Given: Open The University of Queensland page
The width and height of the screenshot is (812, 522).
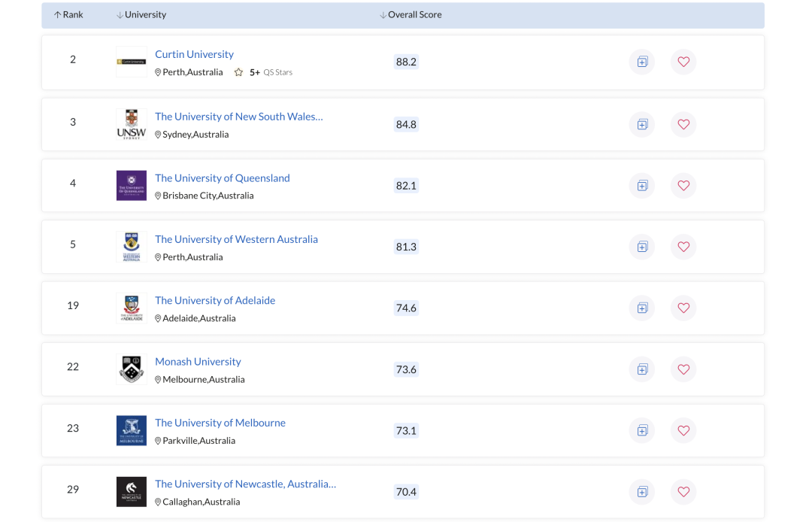Looking at the screenshot, I should [222, 178].
